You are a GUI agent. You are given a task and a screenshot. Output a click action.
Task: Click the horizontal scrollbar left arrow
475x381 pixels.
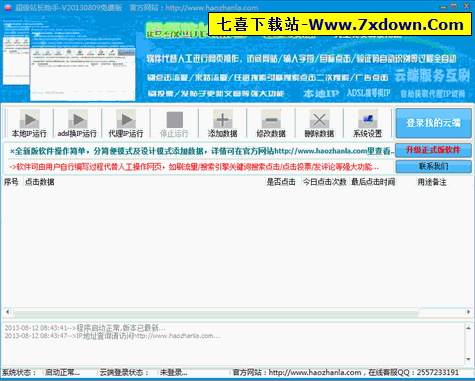pyautogui.click(x=8, y=312)
